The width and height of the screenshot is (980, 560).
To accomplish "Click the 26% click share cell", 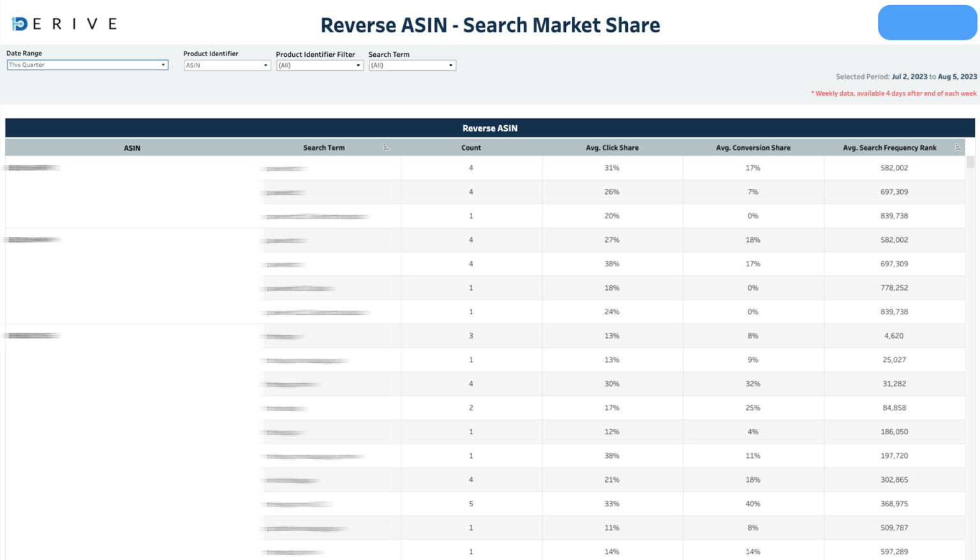I will [x=612, y=192].
